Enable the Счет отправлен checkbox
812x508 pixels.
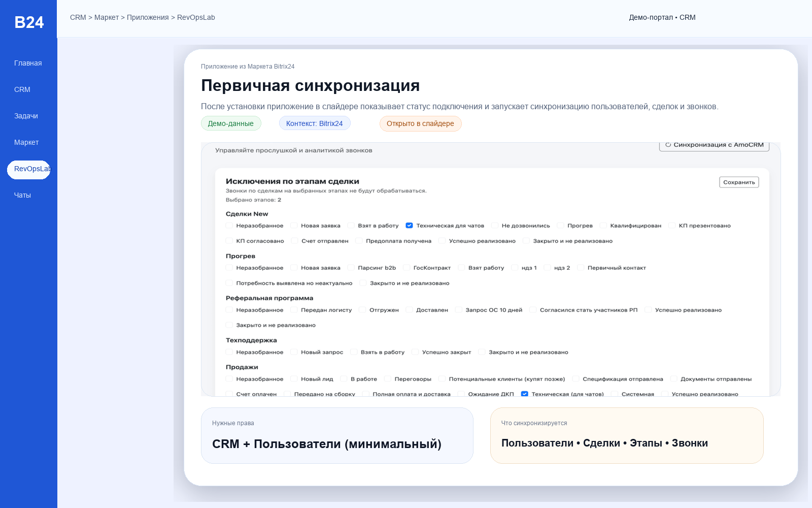coord(294,241)
